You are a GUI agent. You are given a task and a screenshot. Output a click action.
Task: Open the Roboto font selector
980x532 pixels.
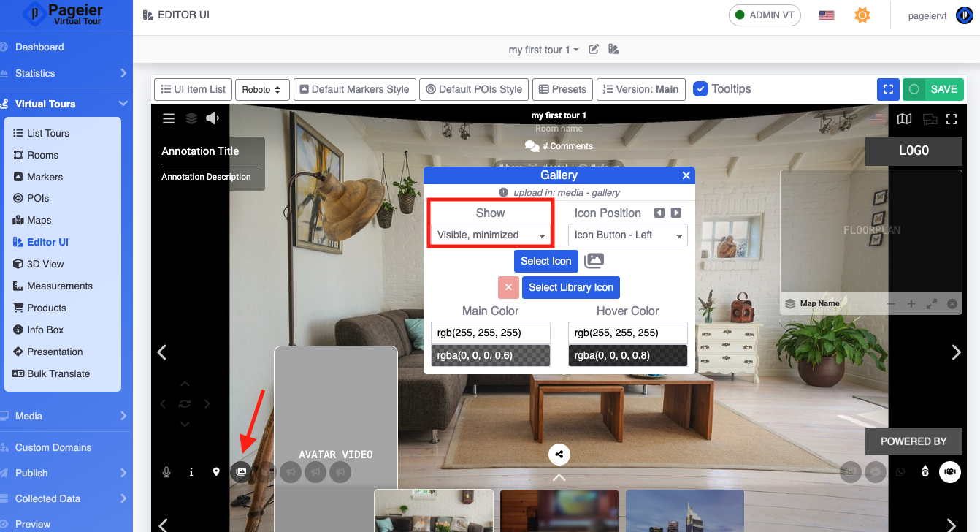click(262, 89)
